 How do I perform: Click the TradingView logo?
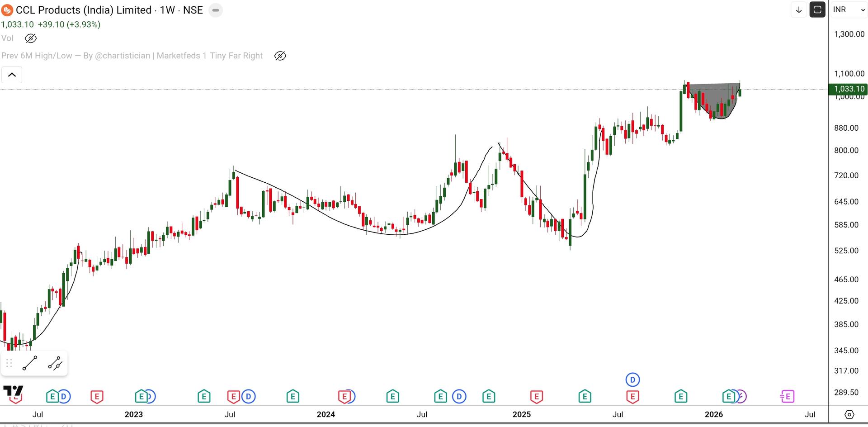tap(13, 392)
